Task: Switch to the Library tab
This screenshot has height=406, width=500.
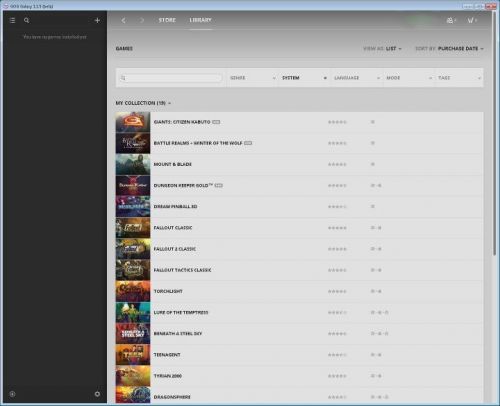Action: point(200,20)
